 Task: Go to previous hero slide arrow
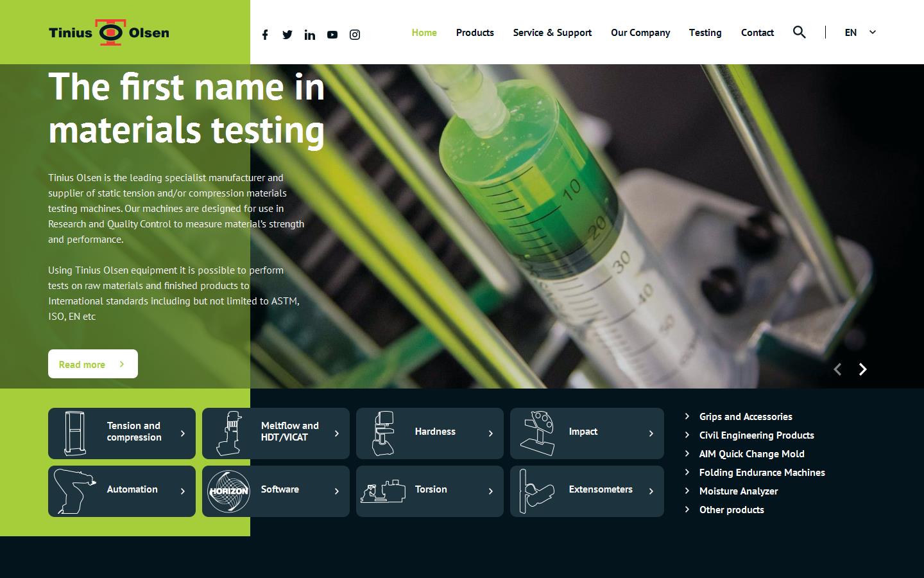pyautogui.click(x=837, y=369)
